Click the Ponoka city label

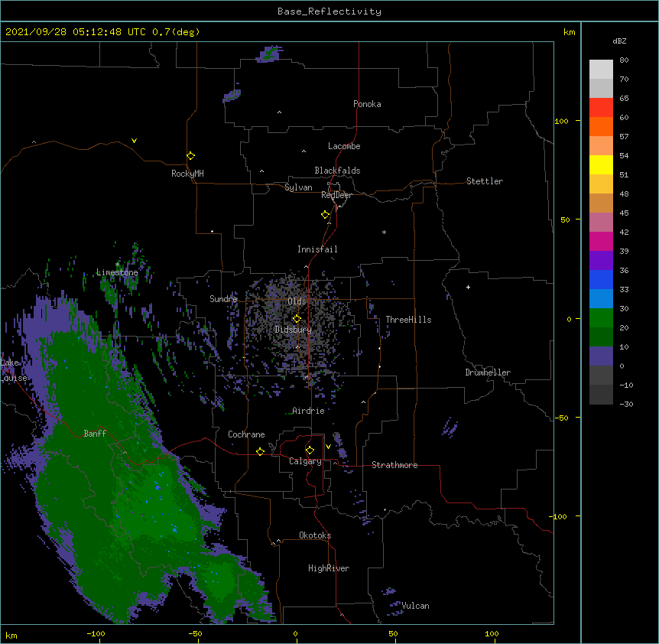[x=367, y=104]
